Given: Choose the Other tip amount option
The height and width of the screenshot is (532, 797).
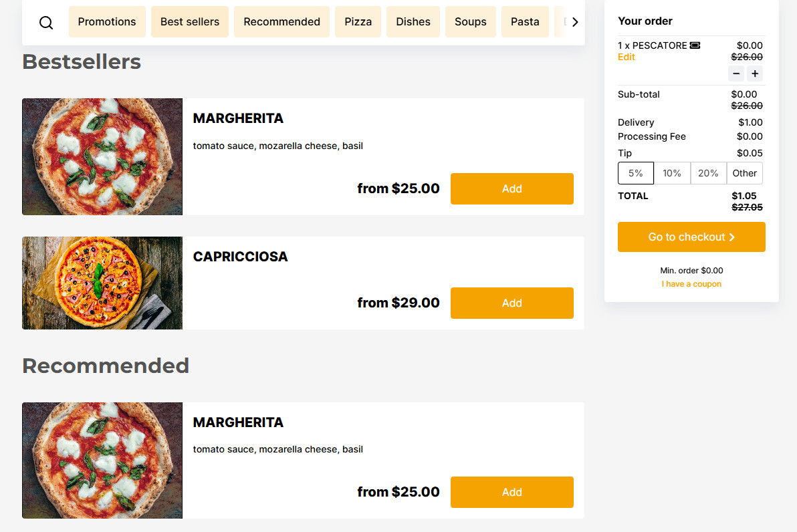Looking at the screenshot, I should tap(744, 173).
